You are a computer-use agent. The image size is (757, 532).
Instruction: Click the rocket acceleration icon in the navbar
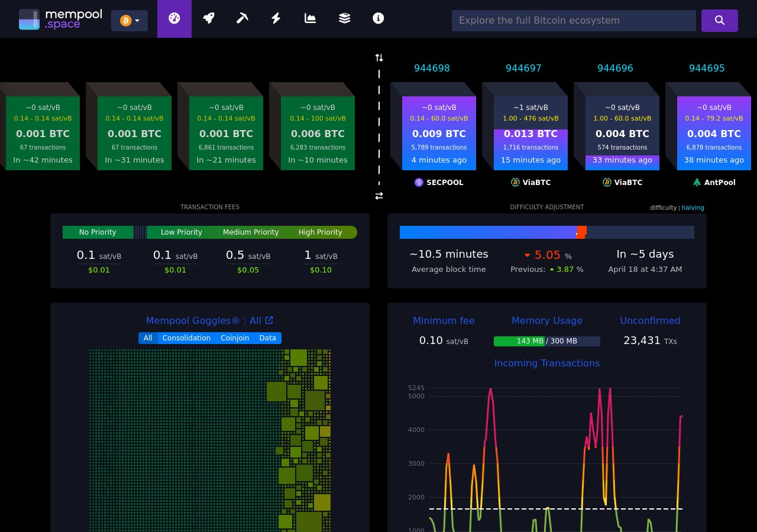[208, 18]
